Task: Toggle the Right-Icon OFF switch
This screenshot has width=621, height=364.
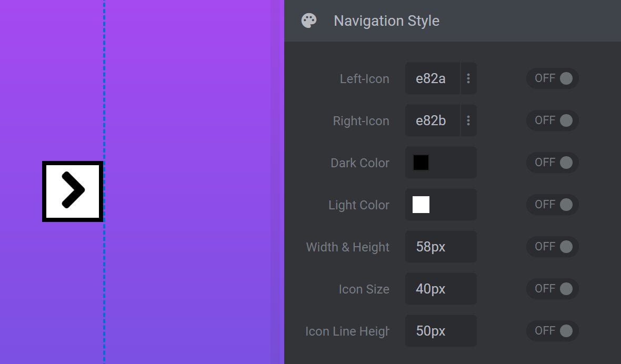Action: pos(553,120)
